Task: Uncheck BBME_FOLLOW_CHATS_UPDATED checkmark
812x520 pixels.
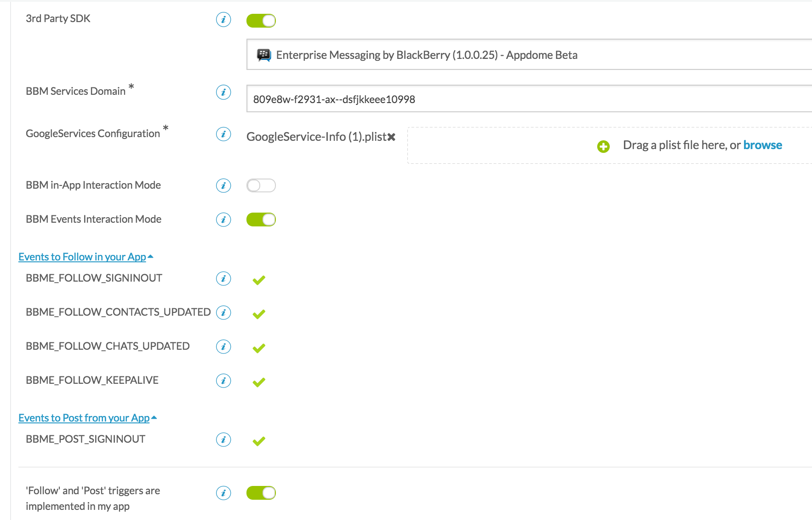Action: pos(259,348)
